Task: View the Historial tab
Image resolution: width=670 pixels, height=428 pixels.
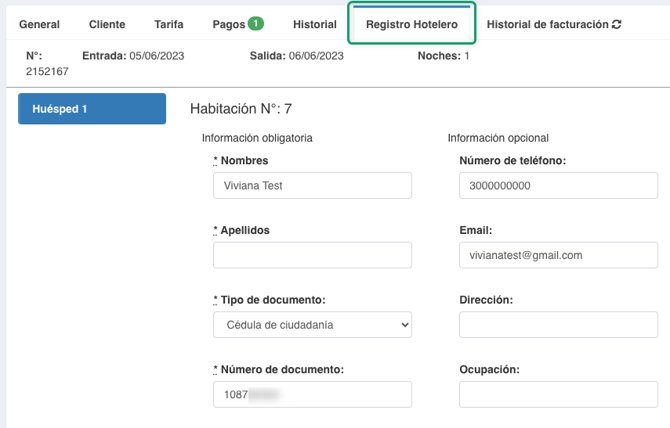Action: click(x=314, y=24)
